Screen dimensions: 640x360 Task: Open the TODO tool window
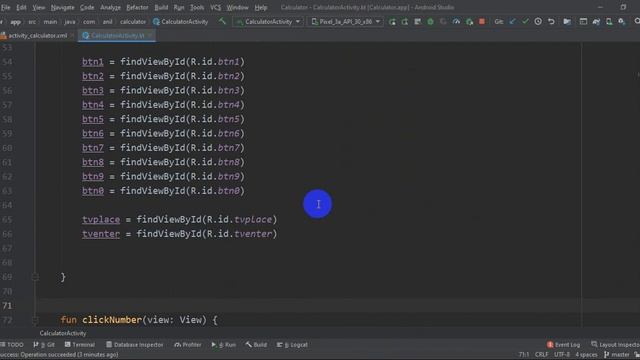click(x=12, y=345)
